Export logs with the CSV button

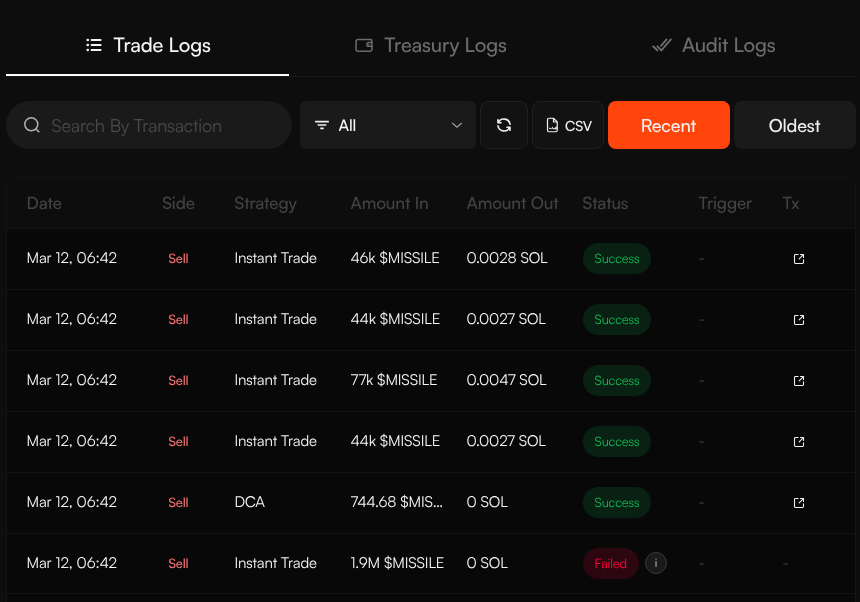568,125
